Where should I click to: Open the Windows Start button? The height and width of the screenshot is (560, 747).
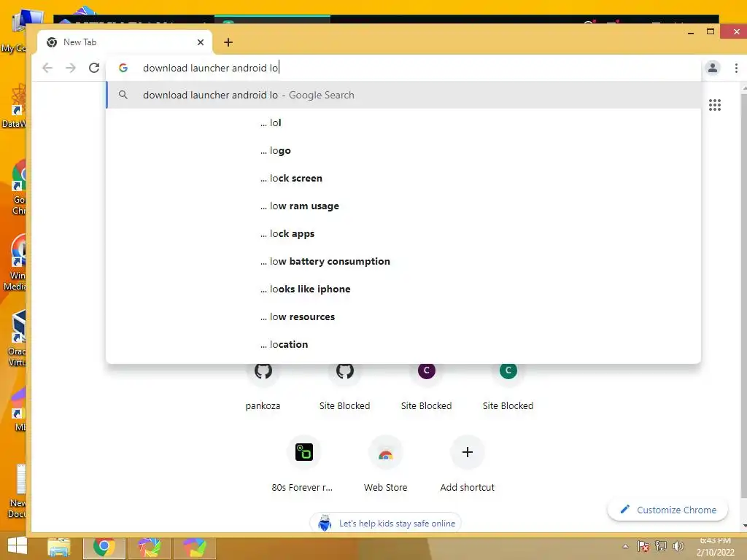click(x=18, y=546)
